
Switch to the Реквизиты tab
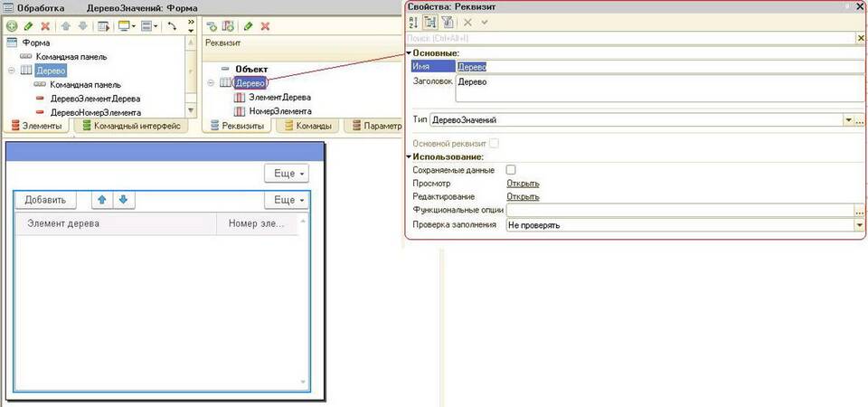tap(236, 127)
